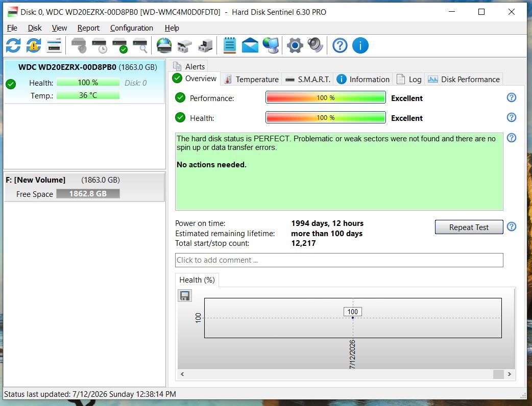
Task: Click the Repeat Test button
Action: tap(469, 227)
